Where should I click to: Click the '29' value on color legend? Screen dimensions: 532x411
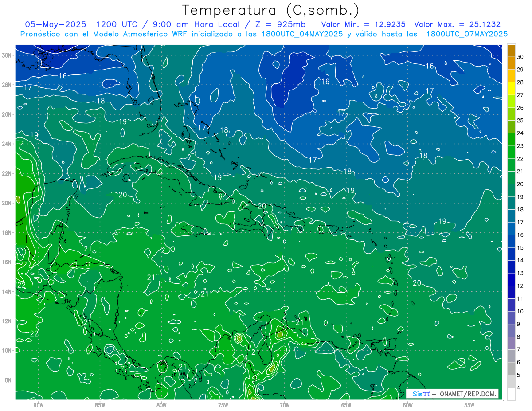pos(520,70)
